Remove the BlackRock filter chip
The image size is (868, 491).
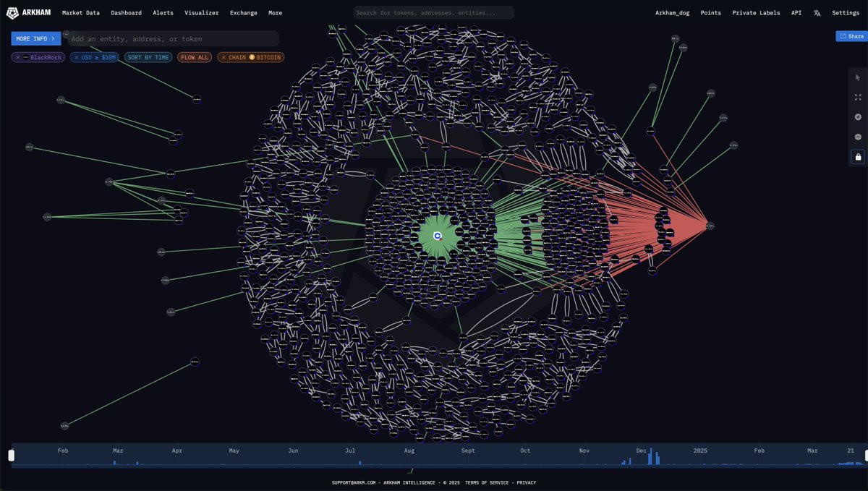pyautogui.click(x=19, y=57)
